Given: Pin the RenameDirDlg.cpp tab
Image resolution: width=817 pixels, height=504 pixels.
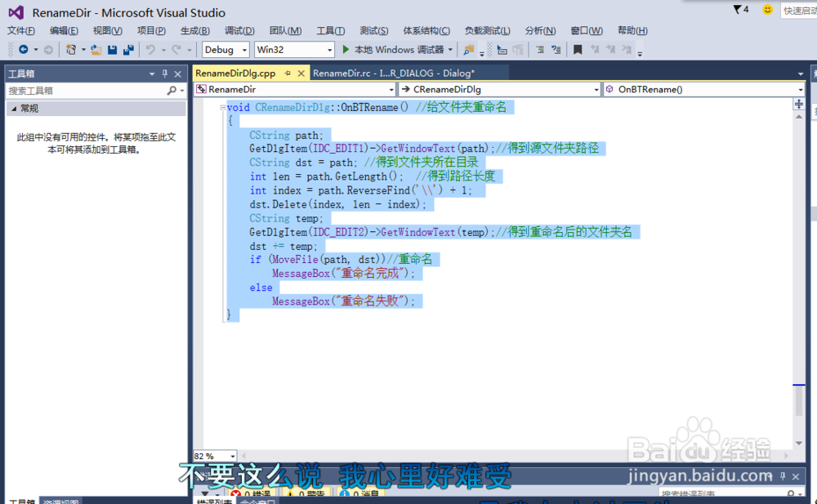Looking at the screenshot, I should pyautogui.click(x=288, y=74).
